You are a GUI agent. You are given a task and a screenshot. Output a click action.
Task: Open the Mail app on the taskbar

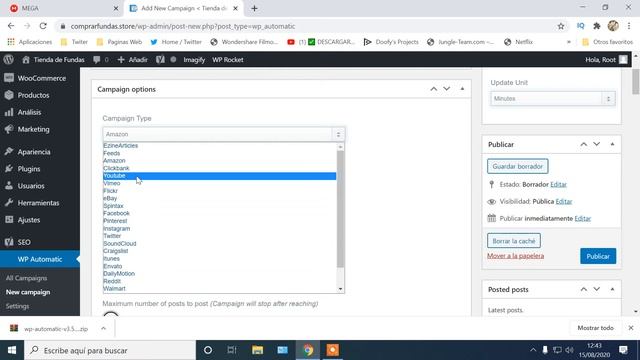pyautogui.click(x=282, y=350)
